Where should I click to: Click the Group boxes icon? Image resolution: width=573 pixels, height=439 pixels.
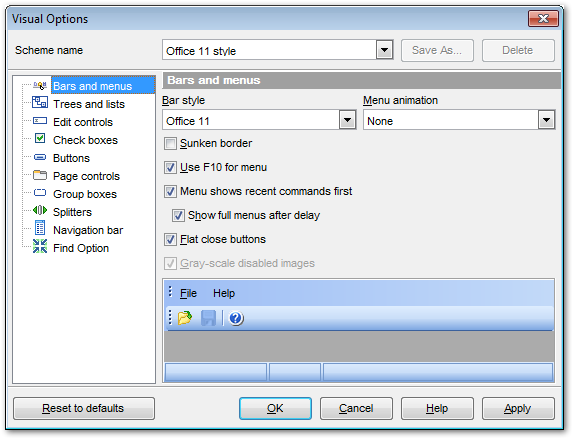(x=40, y=193)
